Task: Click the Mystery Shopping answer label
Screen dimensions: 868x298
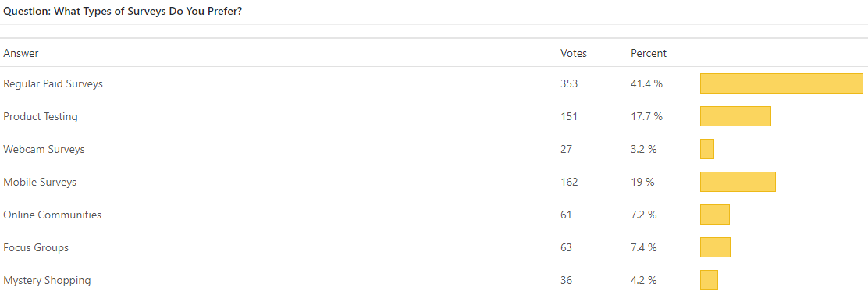Action: 47,280
